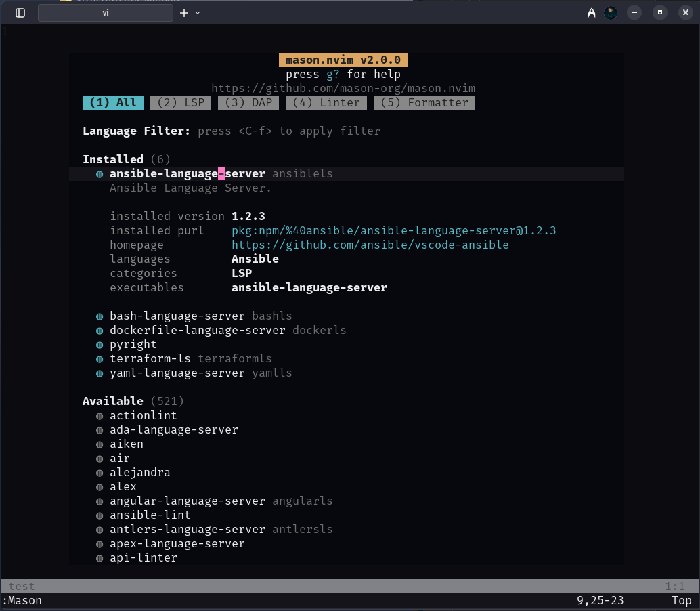
Task: Click the bullet beside ada-language-server
Action: coord(100,430)
